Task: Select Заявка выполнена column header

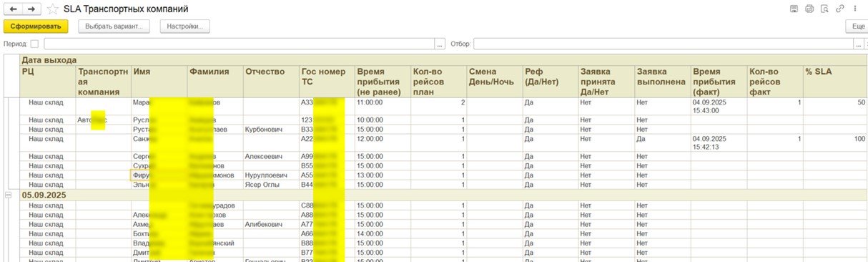Action: [662, 82]
